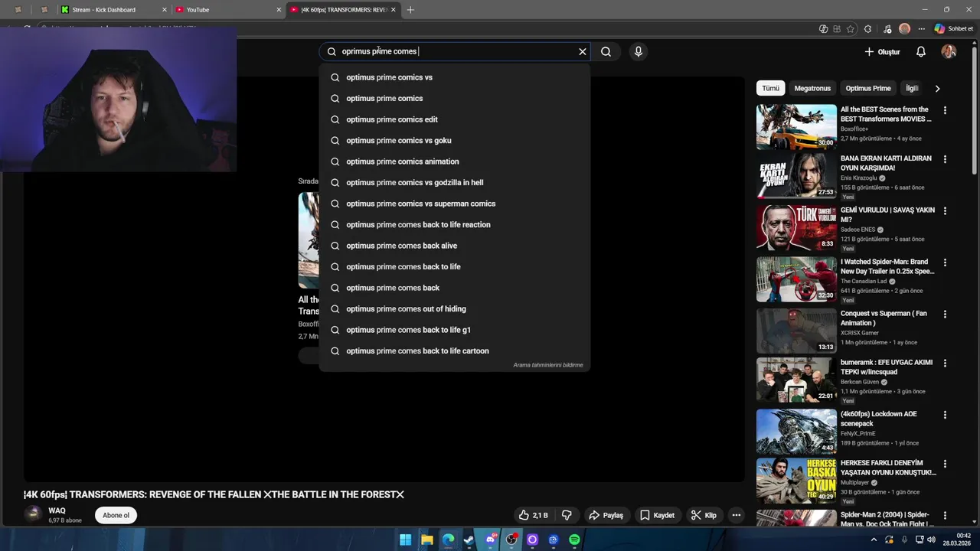Open "Lockdown AOE scenepack" thumbnail
The height and width of the screenshot is (551, 980).
pyautogui.click(x=796, y=432)
